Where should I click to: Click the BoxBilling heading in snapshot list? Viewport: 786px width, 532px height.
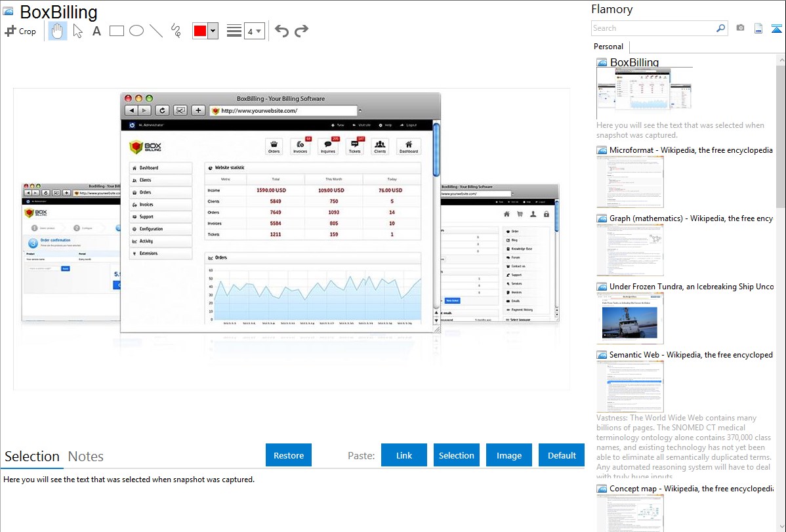(x=634, y=62)
